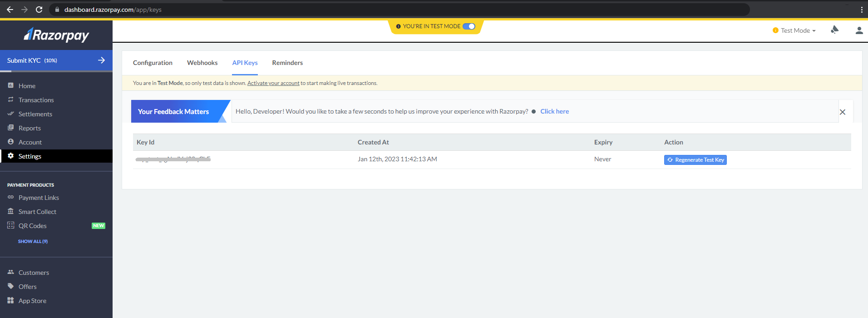Click the browser address bar URL
This screenshot has height=318, width=868.
tap(113, 10)
